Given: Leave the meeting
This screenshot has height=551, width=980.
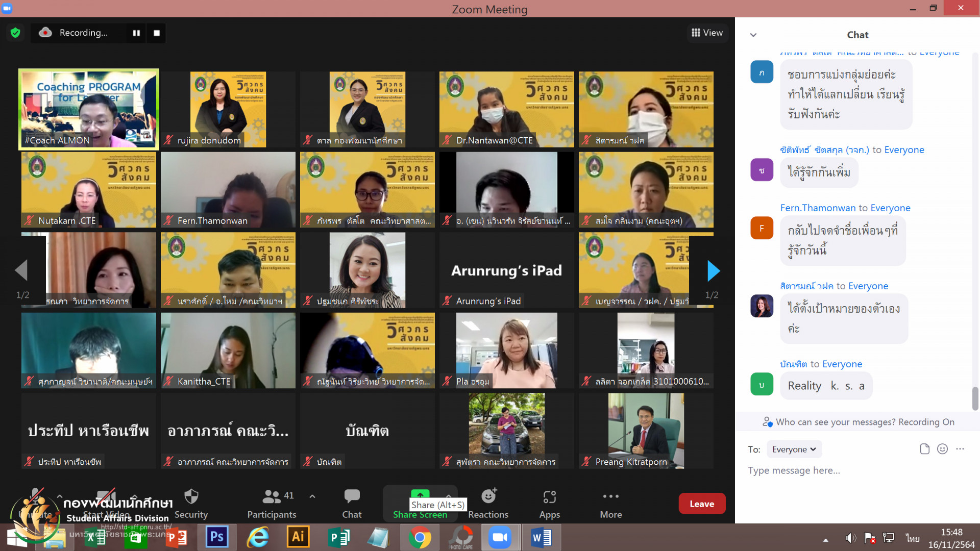Looking at the screenshot, I should click(x=701, y=504).
